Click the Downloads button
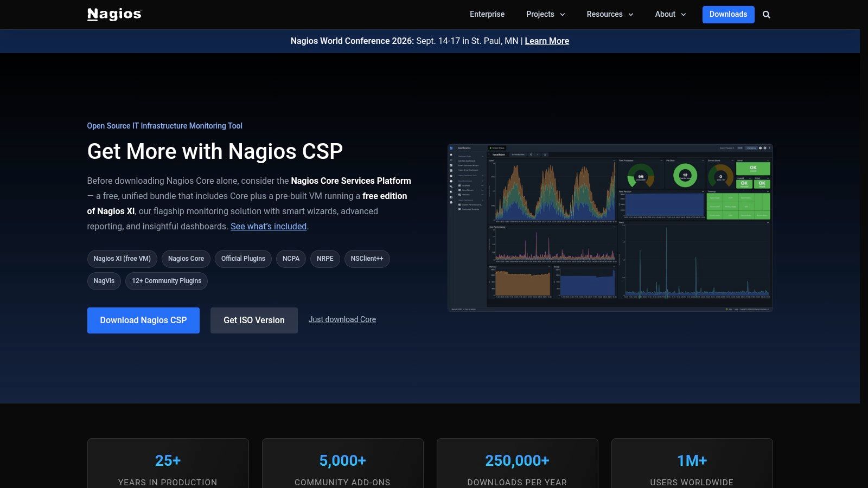This screenshot has height=488, width=868. point(728,14)
